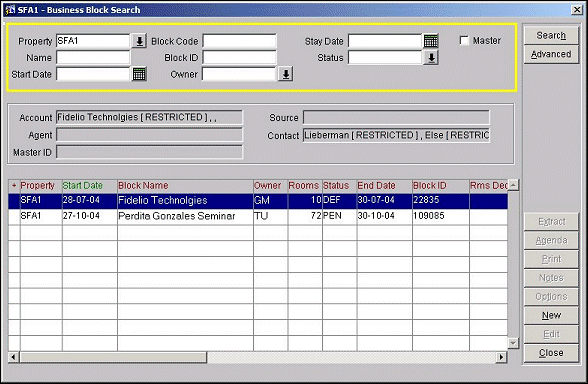Screen dimensions: 588x384
Task: Click the horizontal scroll right arrow
Action: (x=501, y=357)
